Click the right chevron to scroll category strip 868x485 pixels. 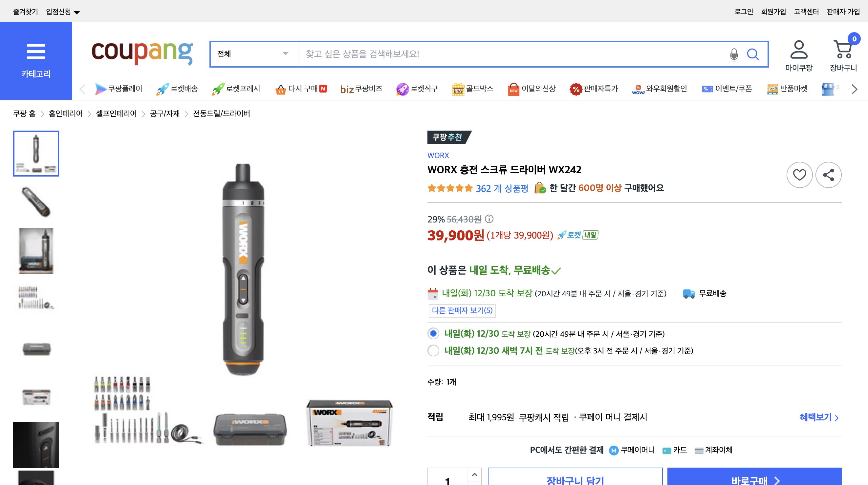pos(854,89)
